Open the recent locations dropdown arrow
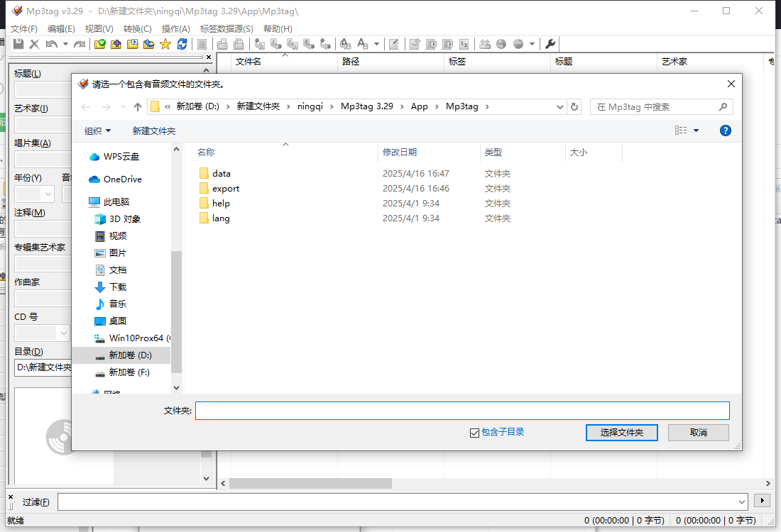781x532 pixels. (x=123, y=107)
